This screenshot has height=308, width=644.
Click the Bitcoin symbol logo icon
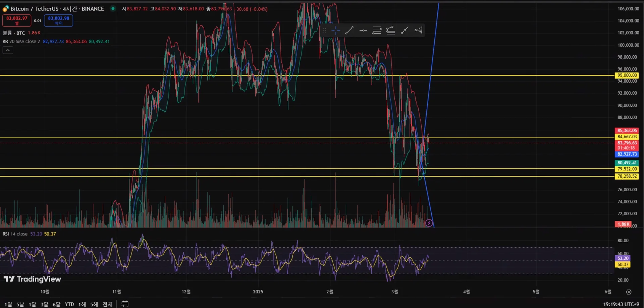click(6, 9)
